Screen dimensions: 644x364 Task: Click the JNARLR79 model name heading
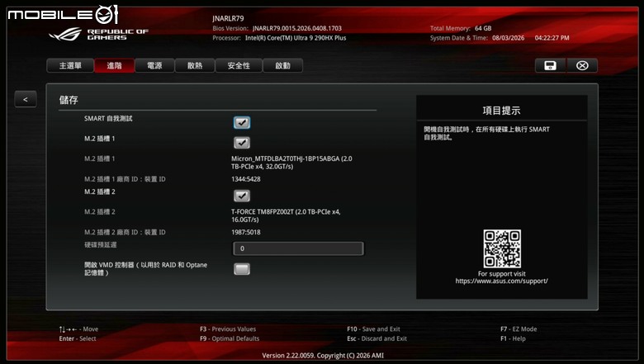click(x=228, y=18)
